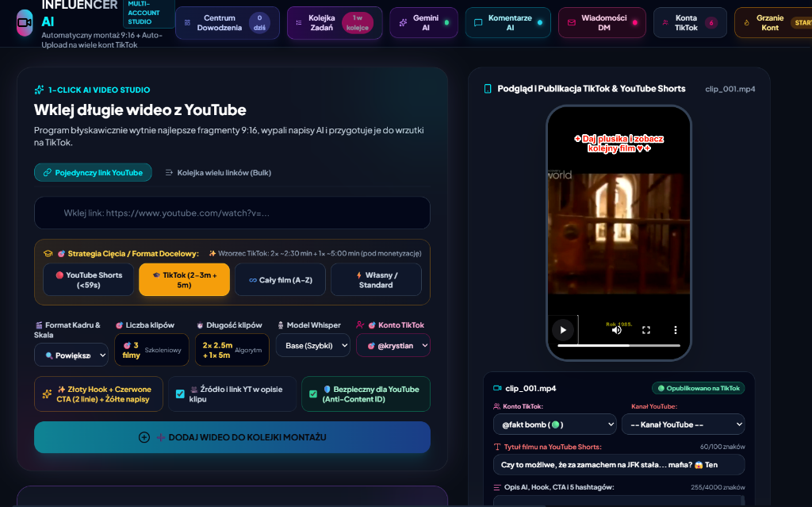The width and height of the screenshot is (812, 507).
Task: Switch to Pojedynczy link YouTube tab
Action: [93, 173]
